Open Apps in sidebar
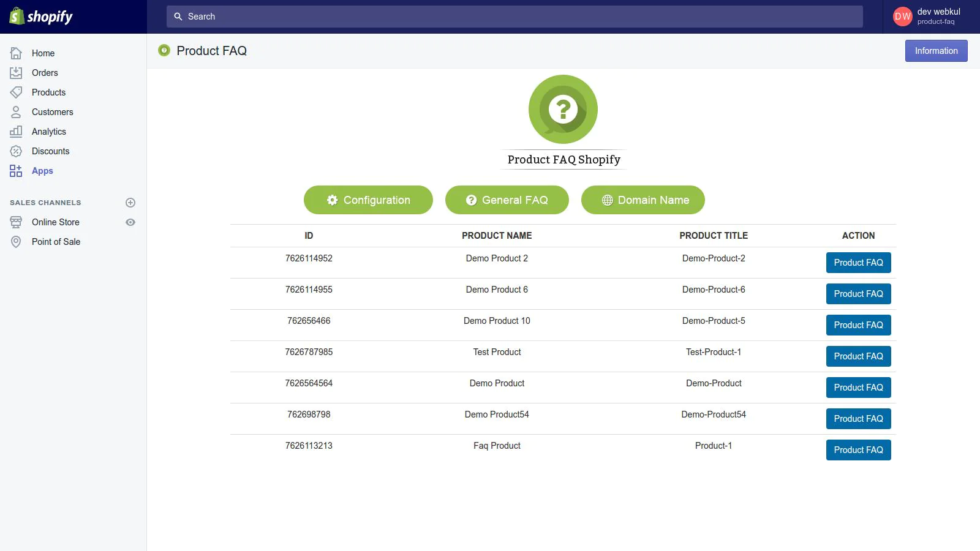 tap(42, 171)
